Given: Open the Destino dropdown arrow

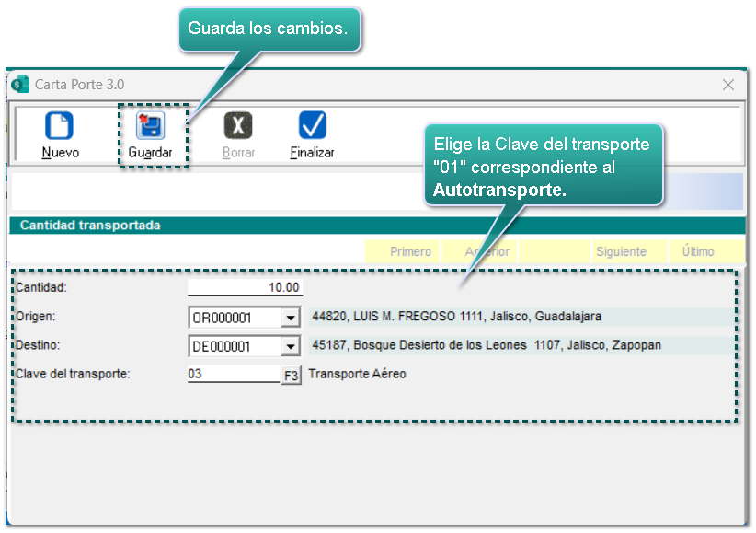Looking at the screenshot, I should coord(291,346).
